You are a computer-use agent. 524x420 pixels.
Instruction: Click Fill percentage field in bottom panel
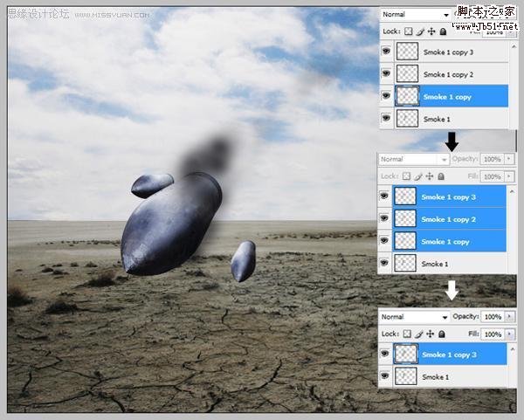coord(493,334)
